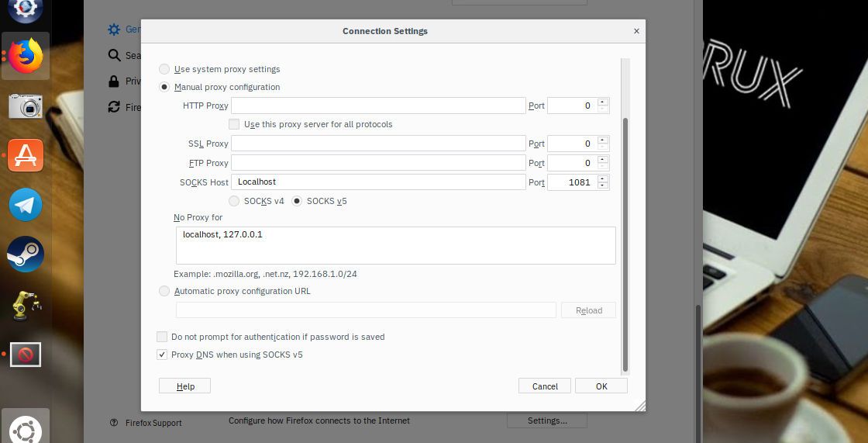Open the gear app at dock top
The image size is (868, 443).
coord(26,10)
